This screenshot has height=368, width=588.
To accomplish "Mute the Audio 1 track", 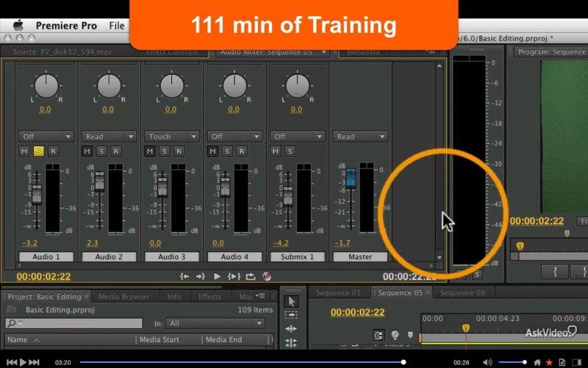I will click(x=24, y=152).
